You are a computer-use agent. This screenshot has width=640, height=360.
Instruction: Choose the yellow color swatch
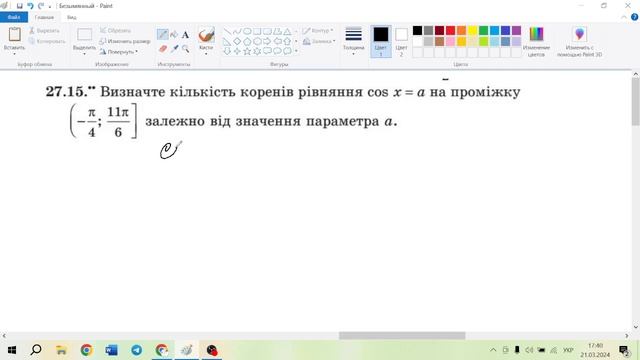coord(472,31)
